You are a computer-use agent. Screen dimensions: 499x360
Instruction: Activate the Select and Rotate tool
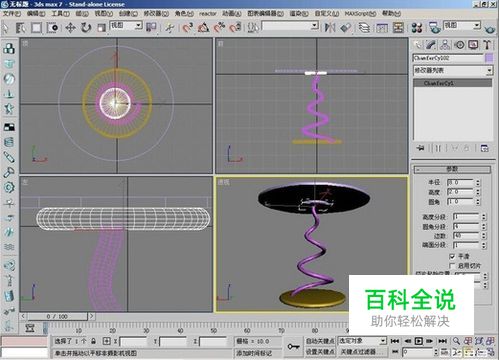point(86,27)
